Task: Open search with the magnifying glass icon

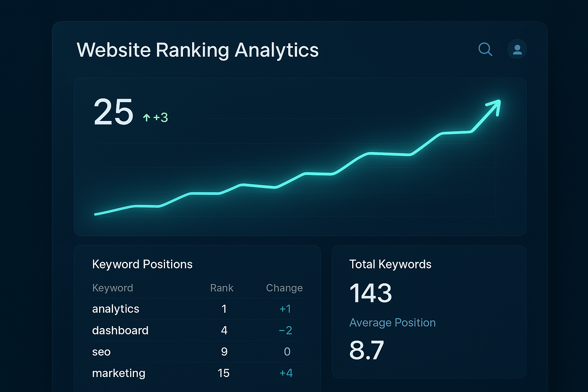Action: point(485,49)
